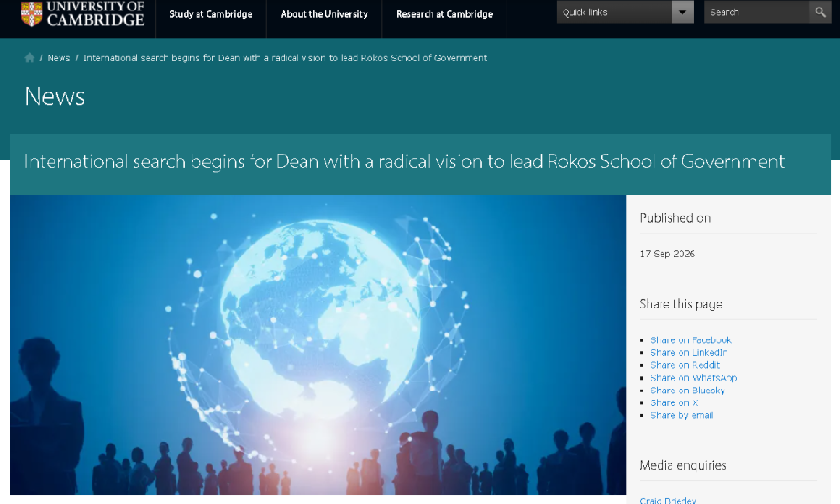Screen dimensions: 840x504
Task: Open the Research at Cambridge menu
Action: (444, 14)
